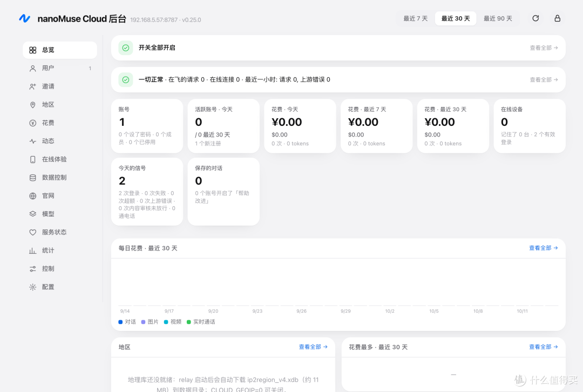Viewport: 583px width, 392px height.
Task: Click the 控制 sliders icon
Action: pyautogui.click(x=33, y=268)
